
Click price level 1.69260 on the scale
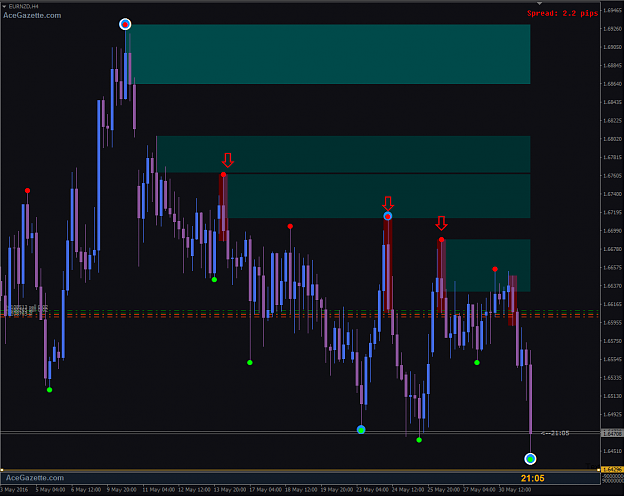[613, 29]
